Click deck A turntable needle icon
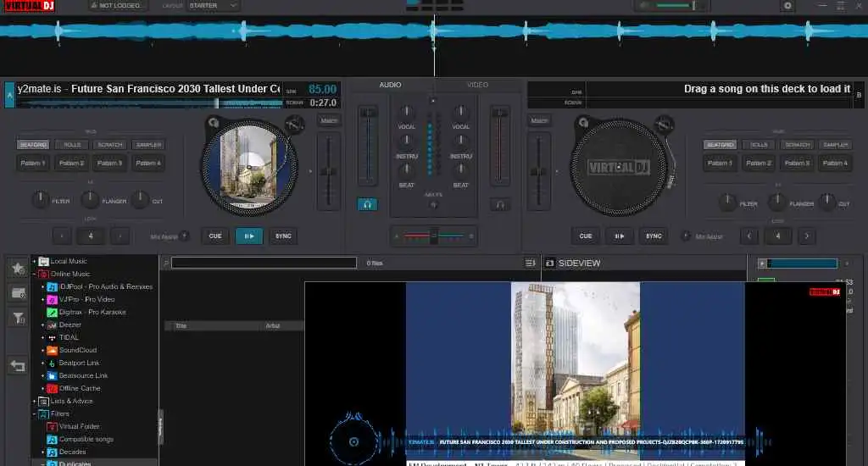 point(294,124)
